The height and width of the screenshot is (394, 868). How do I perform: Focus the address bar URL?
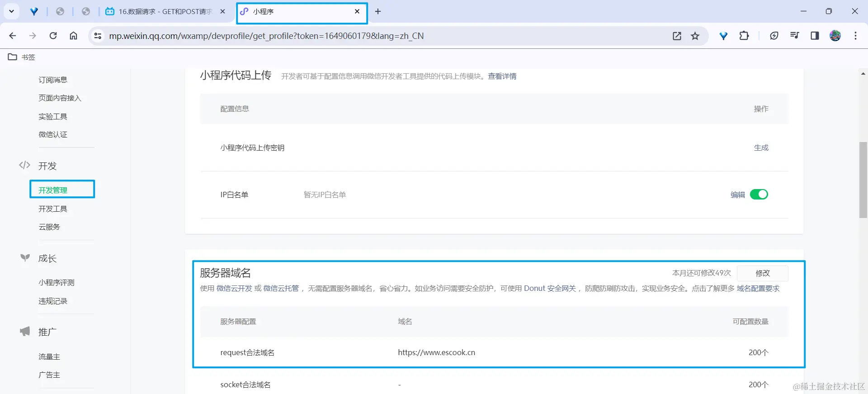(266, 36)
